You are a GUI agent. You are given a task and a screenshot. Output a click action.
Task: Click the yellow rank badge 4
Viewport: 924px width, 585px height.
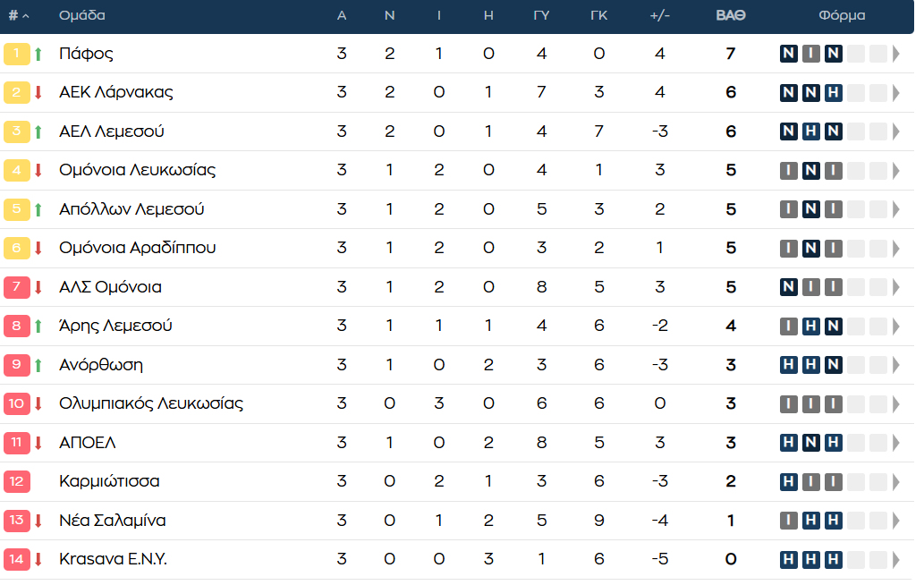(x=16, y=170)
